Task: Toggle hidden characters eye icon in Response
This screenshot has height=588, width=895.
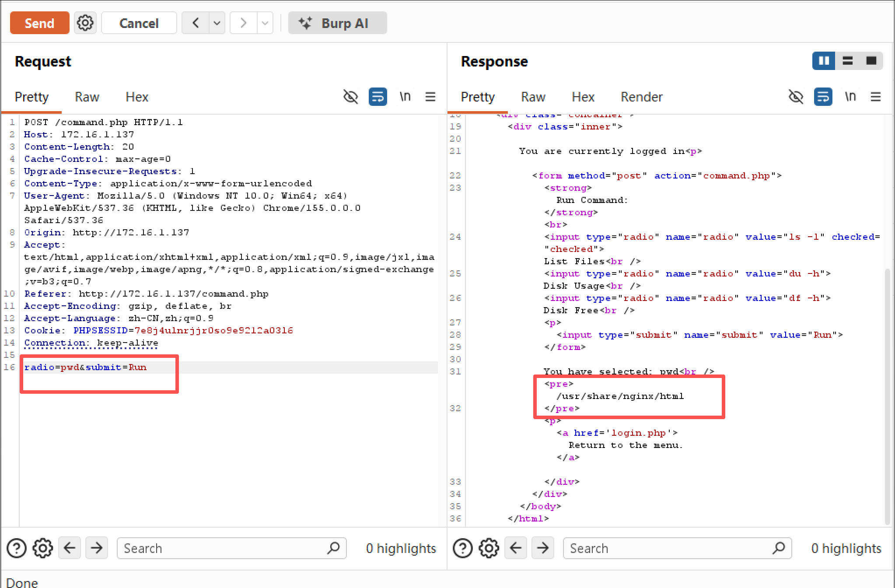Action: point(796,97)
